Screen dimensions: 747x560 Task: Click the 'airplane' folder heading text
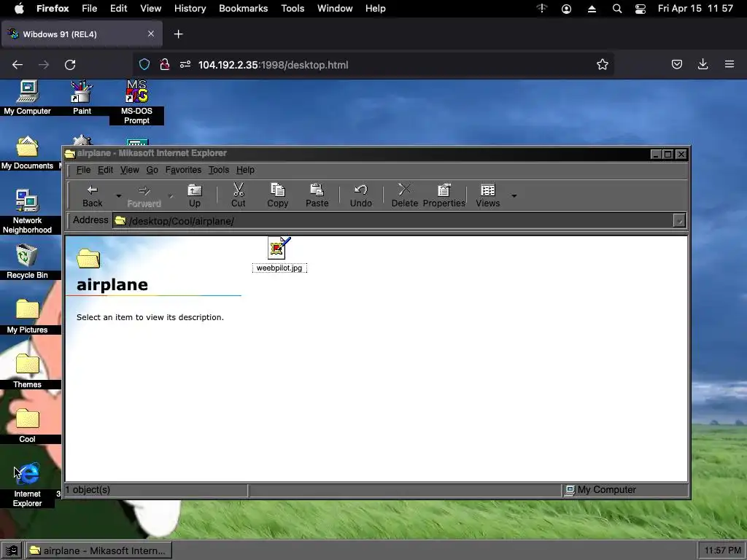112,285
